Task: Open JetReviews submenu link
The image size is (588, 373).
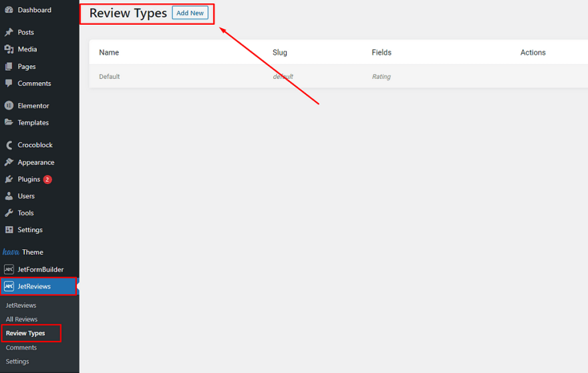Action: [x=21, y=305]
